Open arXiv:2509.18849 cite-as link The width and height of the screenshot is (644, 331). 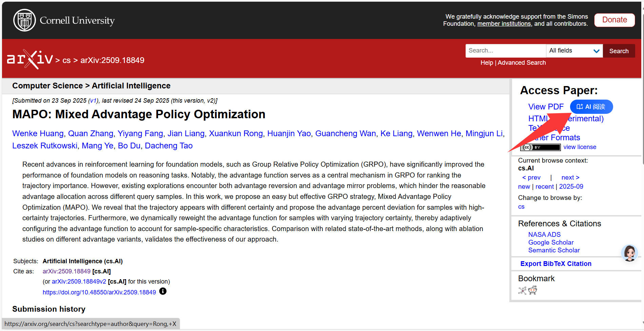tap(66, 271)
